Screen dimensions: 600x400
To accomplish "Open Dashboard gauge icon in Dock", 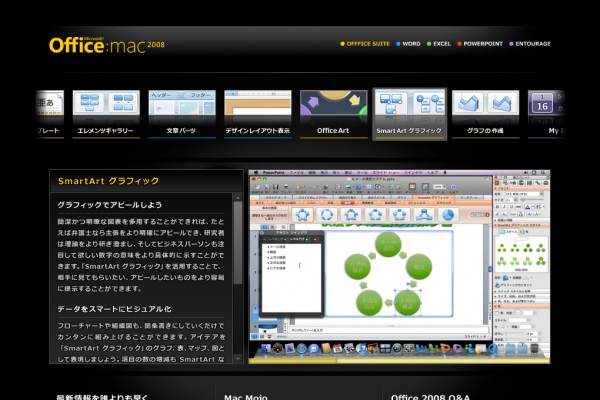I will [278, 348].
